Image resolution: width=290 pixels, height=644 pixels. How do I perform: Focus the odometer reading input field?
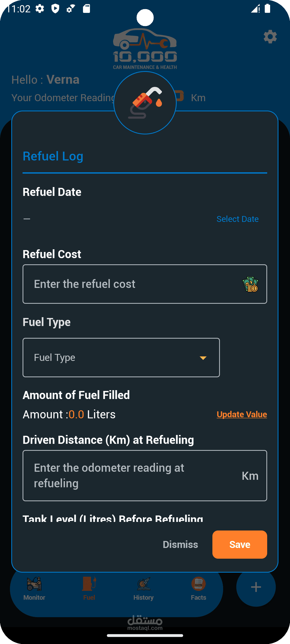click(132, 475)
